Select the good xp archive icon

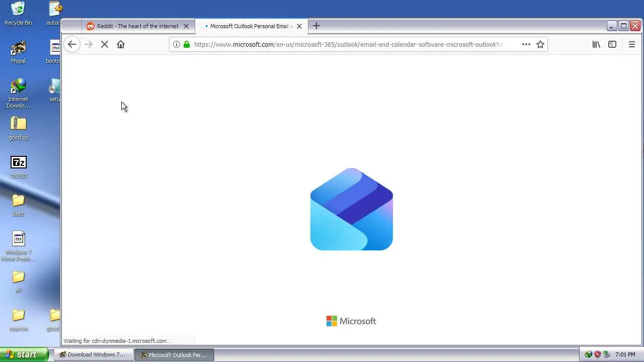click(18, 129)
